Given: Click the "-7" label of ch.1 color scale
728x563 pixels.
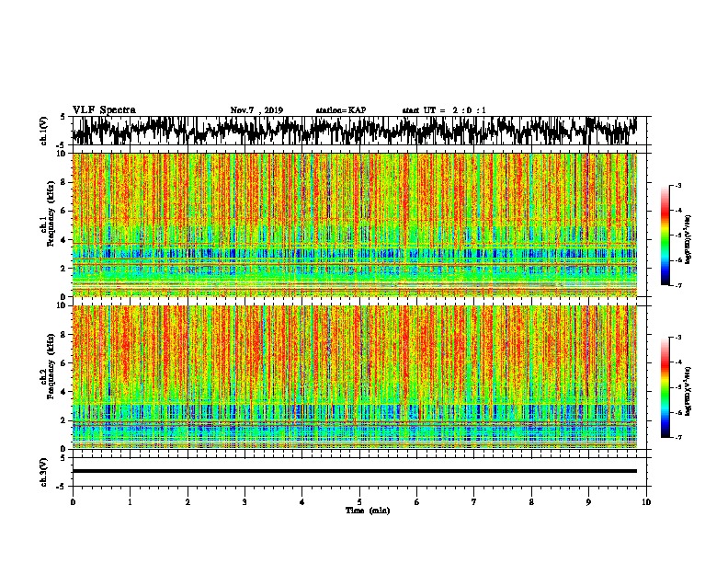Looking at the screenshot, I should (678, 286).
